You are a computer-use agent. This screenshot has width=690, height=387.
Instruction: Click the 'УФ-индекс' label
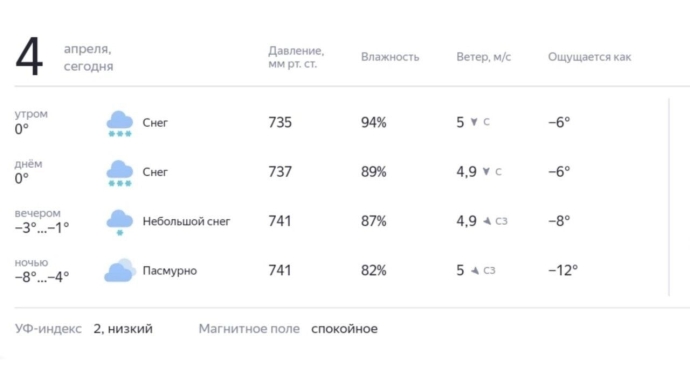click(x=48, y=328)
